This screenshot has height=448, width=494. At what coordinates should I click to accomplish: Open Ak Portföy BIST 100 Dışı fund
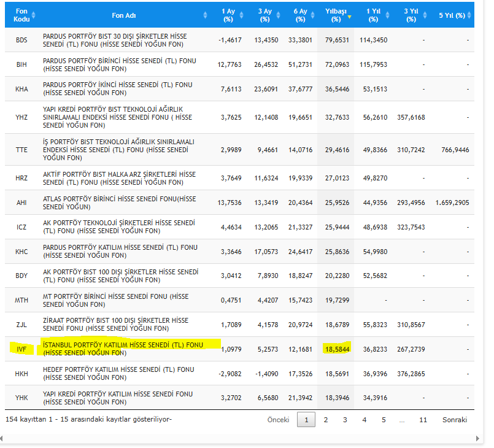121,276
